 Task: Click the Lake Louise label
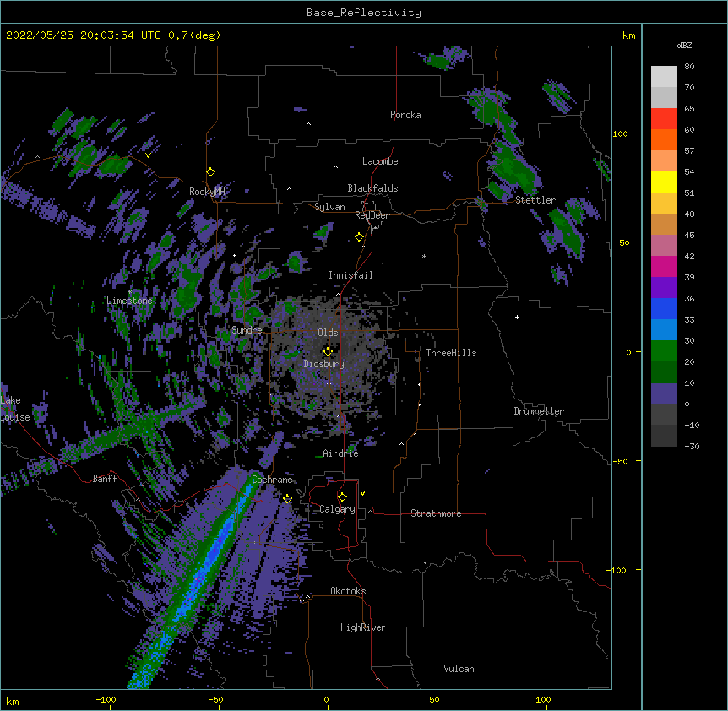click(x=15, y=409)
